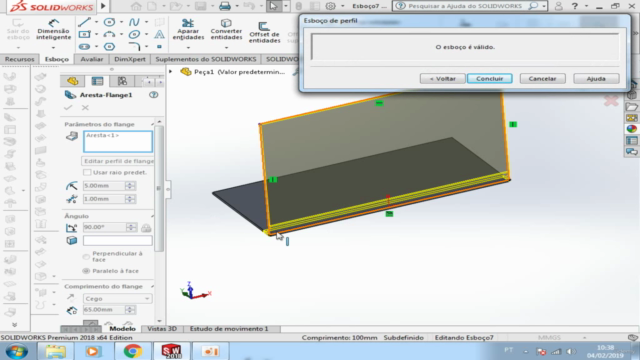Click the Print icon in title toolbar
640x360 pixels.
coord(225,6)
